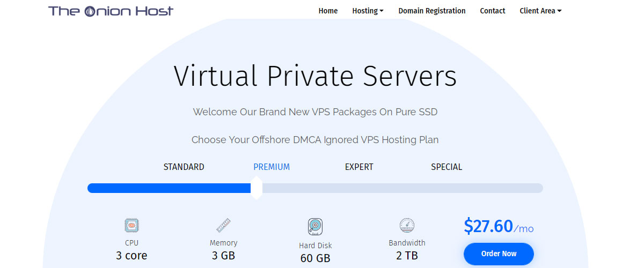
Task: Click the CPU chip icon
Action: [131, 225]
